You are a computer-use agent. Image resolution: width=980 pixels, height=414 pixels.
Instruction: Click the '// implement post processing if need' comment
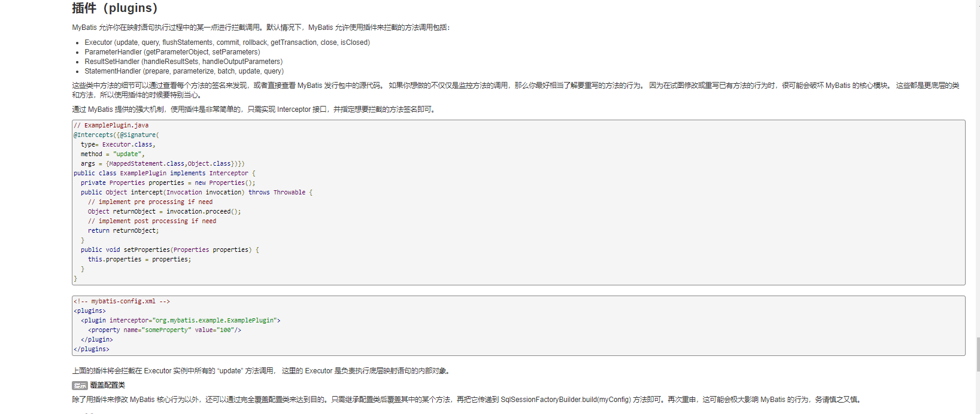tap(152, 221)
